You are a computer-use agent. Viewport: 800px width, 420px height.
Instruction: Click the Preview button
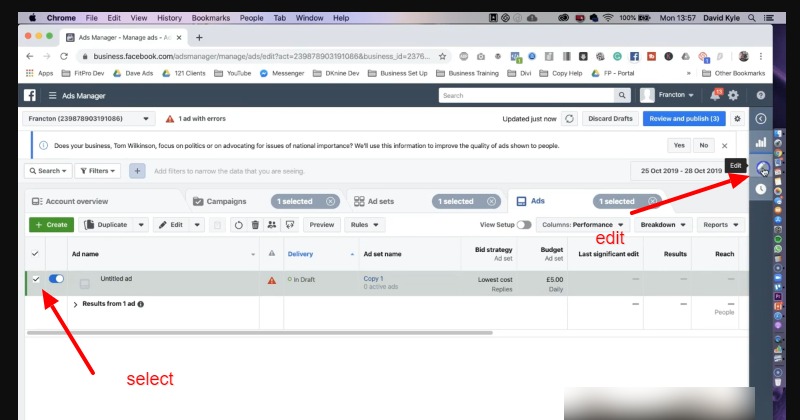321,225
